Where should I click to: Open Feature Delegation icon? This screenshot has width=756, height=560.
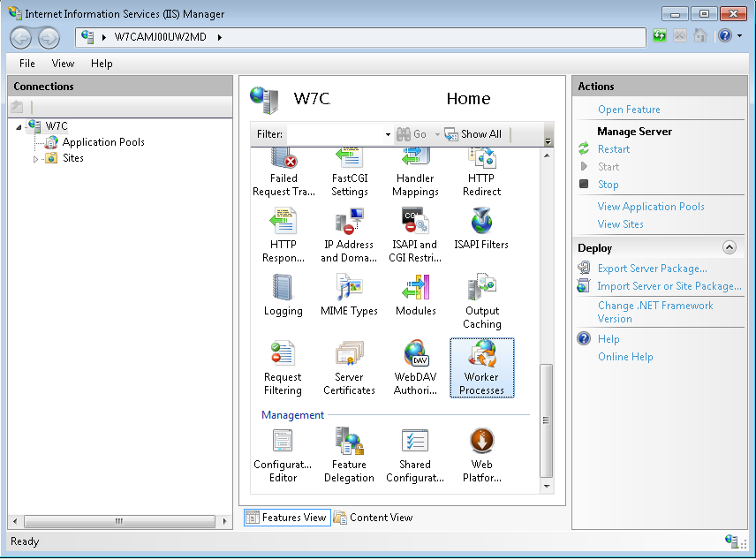[x=349, y=456]
